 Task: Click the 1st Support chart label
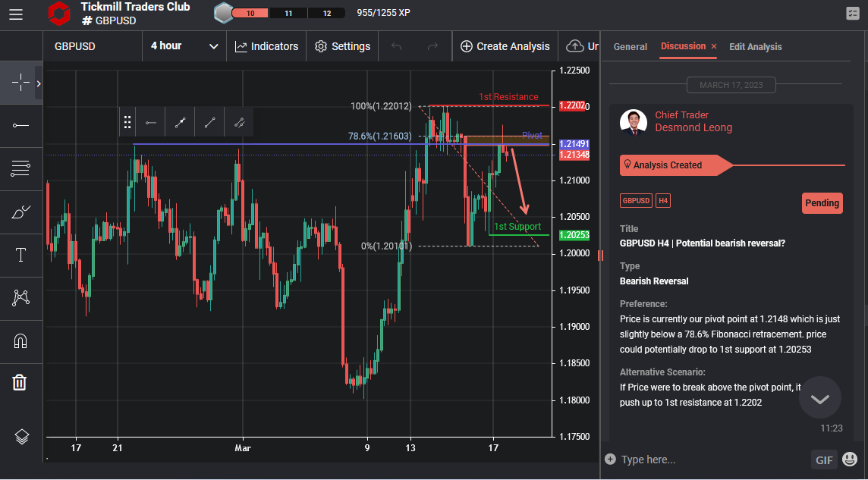pyautogui.click(x=517, y=227)
